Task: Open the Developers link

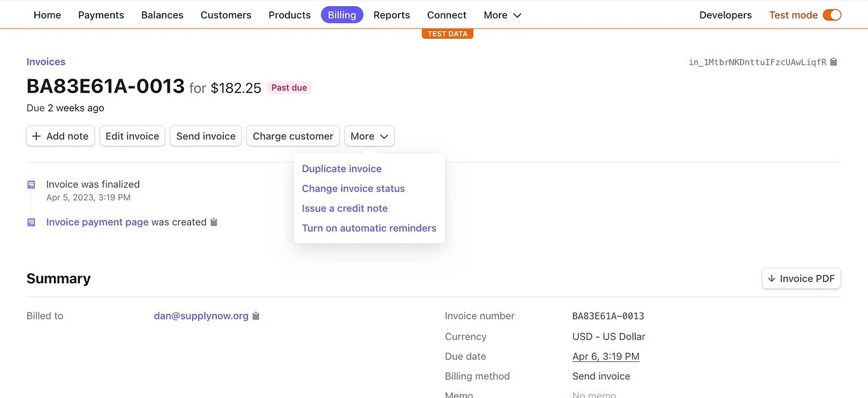Action: coord(725,15)
